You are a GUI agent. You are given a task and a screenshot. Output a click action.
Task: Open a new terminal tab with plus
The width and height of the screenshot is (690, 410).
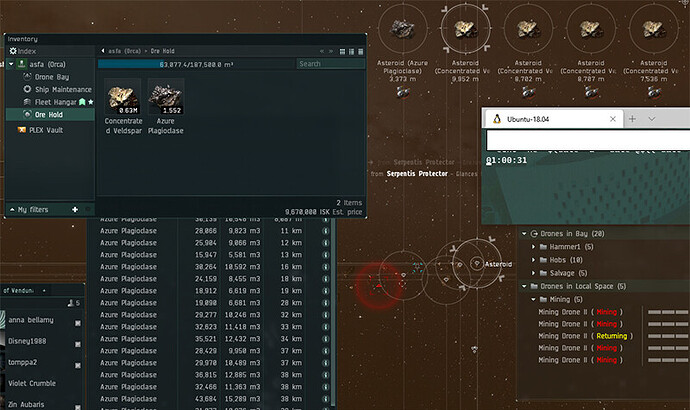632,119
